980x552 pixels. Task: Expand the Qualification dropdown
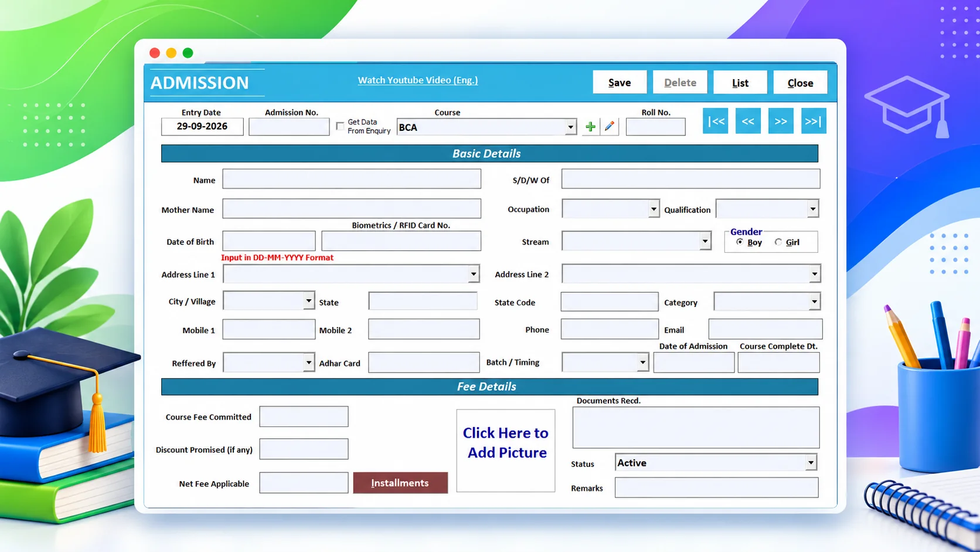pyautogui.click(x=812, y=209)
